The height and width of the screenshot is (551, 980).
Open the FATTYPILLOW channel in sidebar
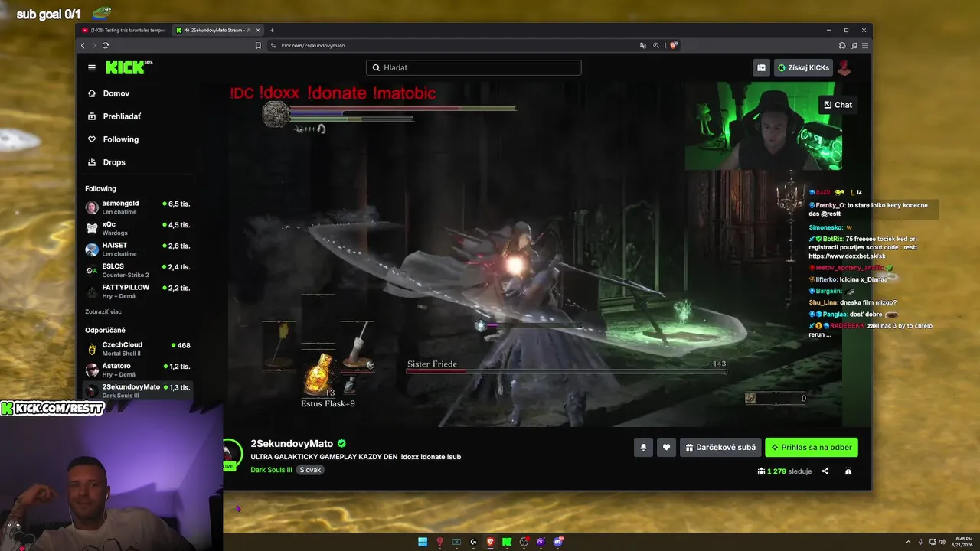(138, 291)
